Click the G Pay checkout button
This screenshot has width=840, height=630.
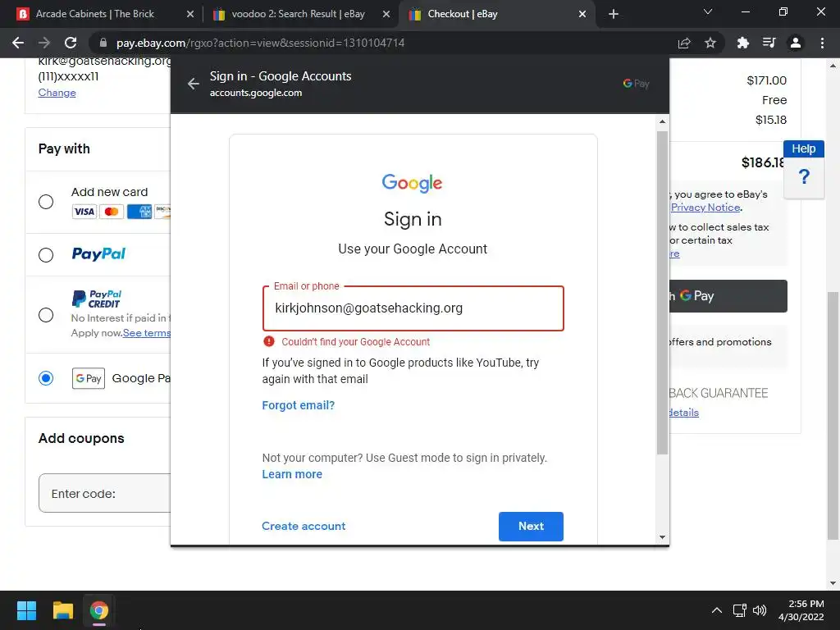coord(728,296)
